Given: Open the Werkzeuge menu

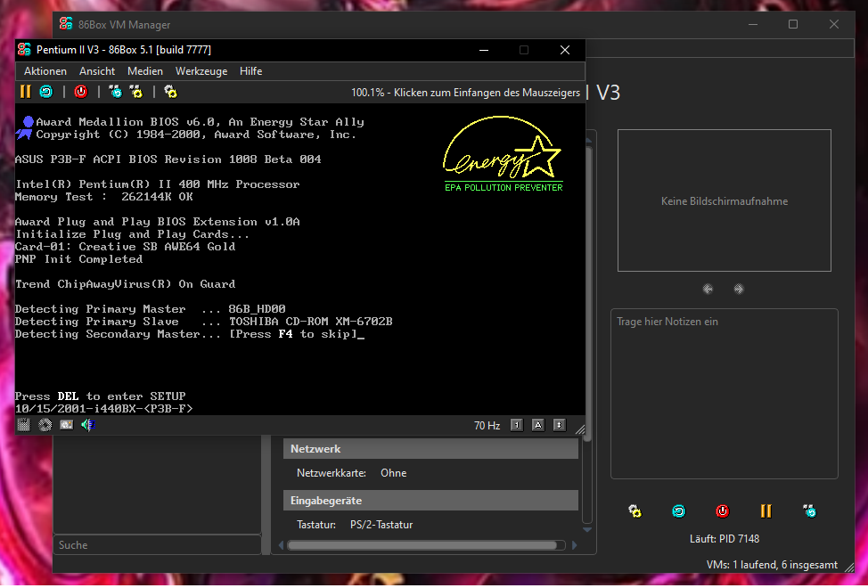Looking at the screenshot, I should (x=201, y=71).
